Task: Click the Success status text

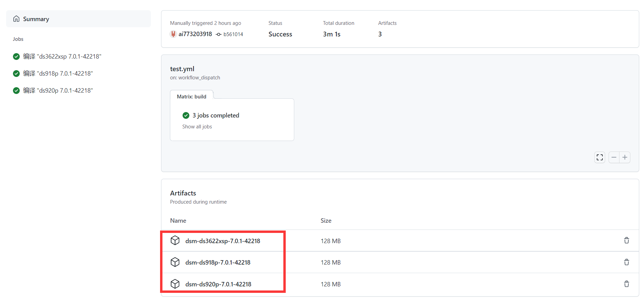Action: pos(280,34)
